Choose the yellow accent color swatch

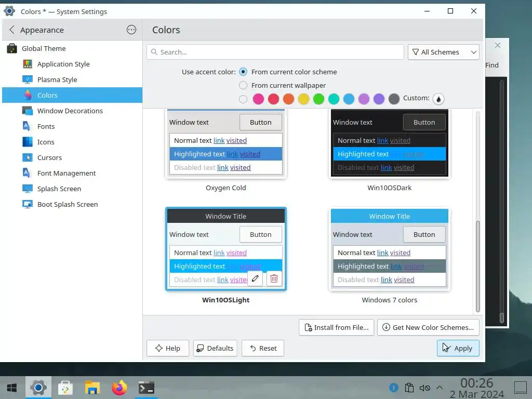[303, 99]
